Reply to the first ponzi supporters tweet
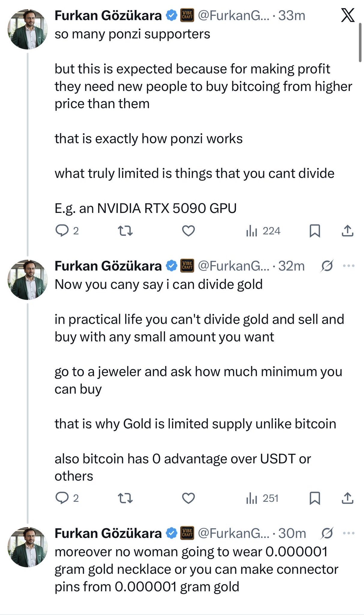The height and width of the screenshot is (615, 364). point(62,231)
